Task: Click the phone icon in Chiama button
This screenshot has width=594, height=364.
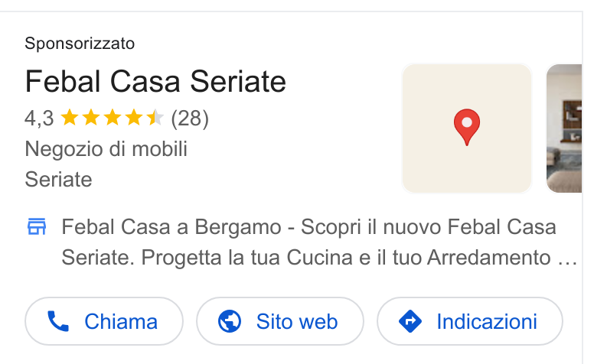Action: tap(58, 321)
